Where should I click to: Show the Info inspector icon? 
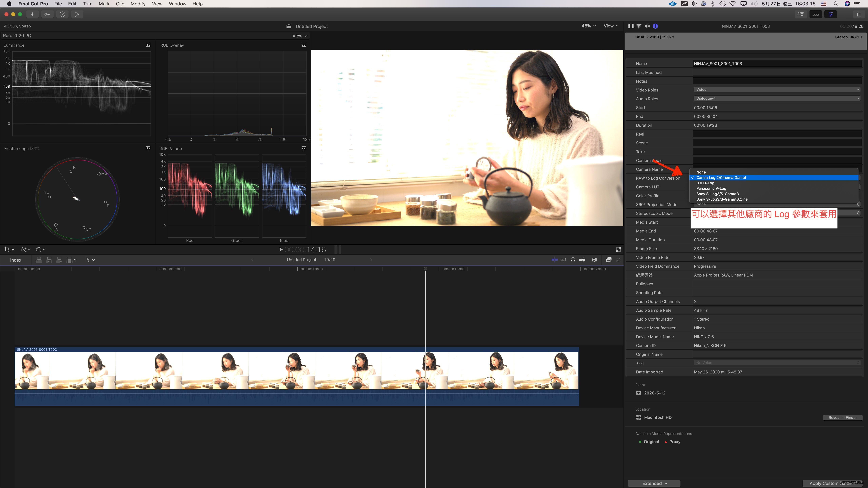coord(655,26)
